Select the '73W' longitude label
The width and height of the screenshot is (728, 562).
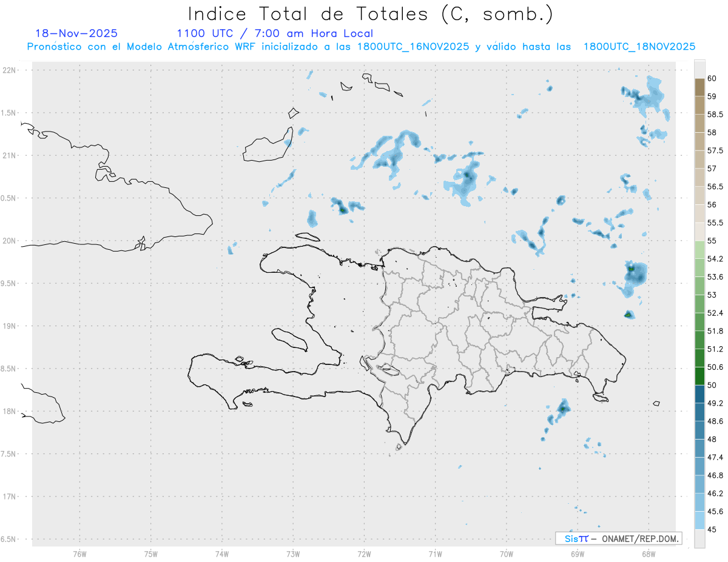(x=293, y=554)
